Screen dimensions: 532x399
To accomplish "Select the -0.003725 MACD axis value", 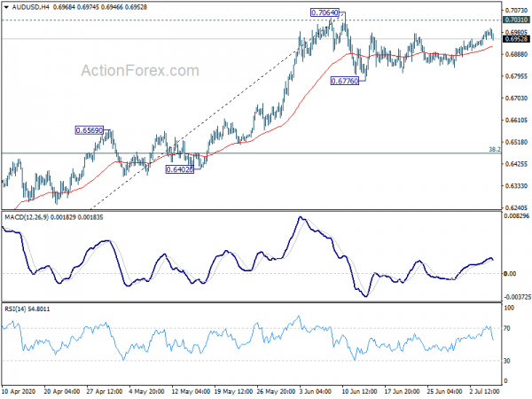I will click(516, 298).
